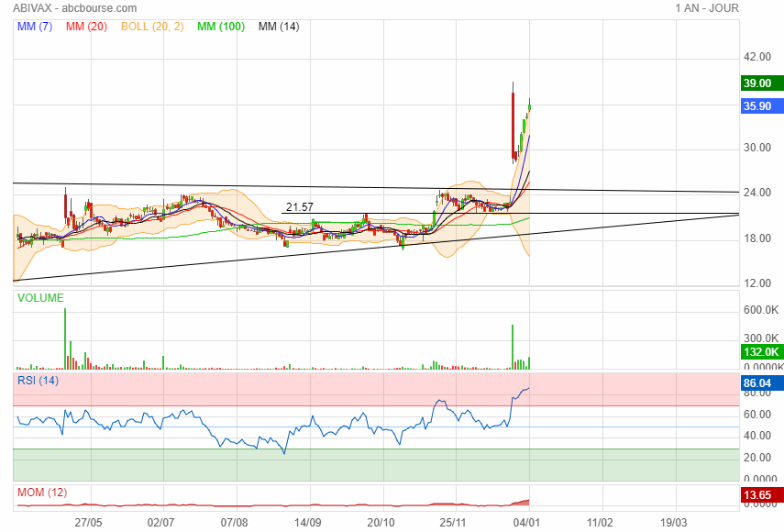Click the MM (100) legend label

point(221,27)
